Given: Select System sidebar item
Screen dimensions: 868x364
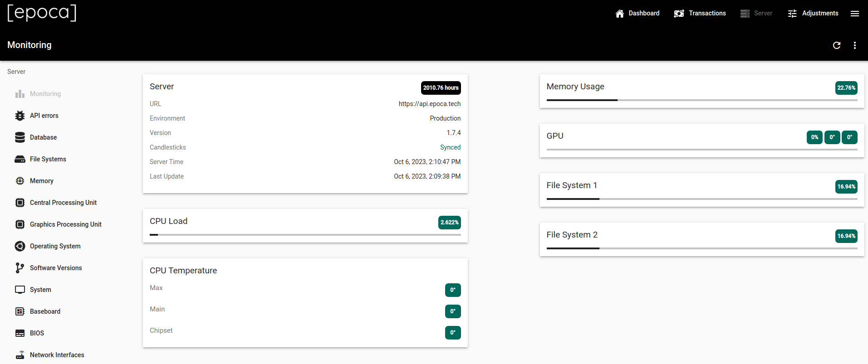Looking at the screenshot, I should 40,290.
